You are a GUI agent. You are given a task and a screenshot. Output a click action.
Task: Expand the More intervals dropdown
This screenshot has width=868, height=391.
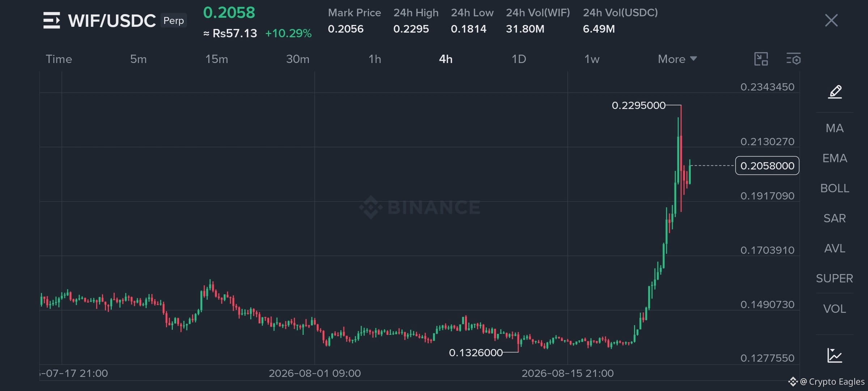(x=677, y=59)
